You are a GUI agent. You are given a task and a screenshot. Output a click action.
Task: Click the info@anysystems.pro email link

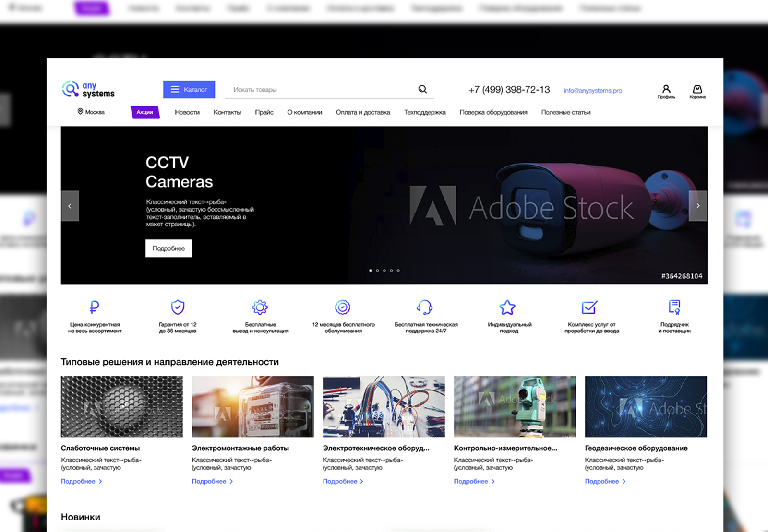593,90
